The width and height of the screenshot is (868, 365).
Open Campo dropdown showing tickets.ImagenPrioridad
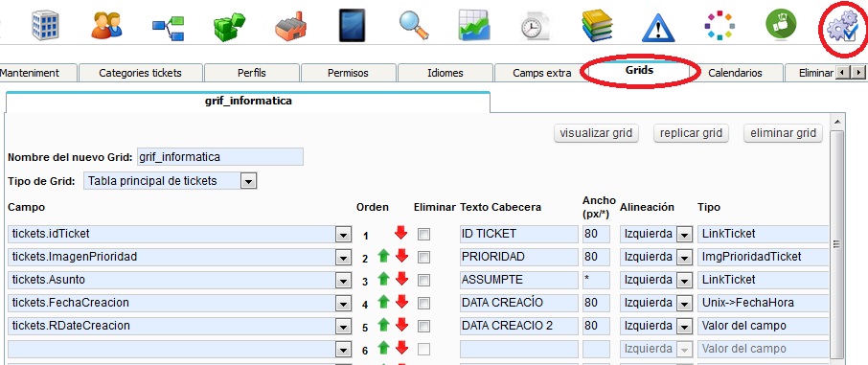click(343, 258)
